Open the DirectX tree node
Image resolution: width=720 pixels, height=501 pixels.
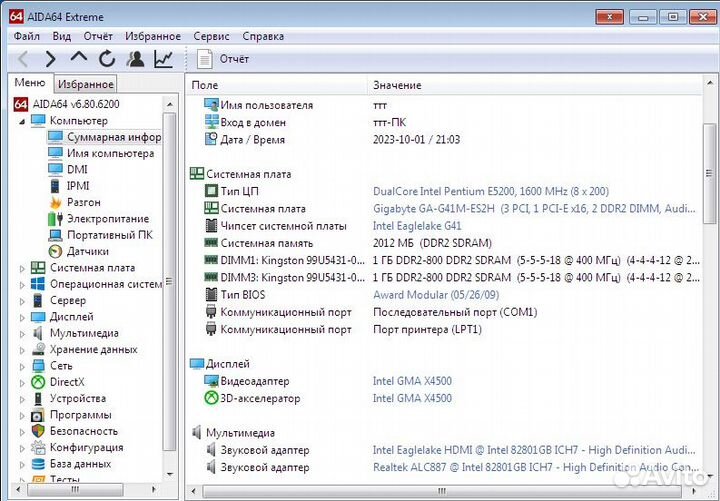click(x=67, y=382)
